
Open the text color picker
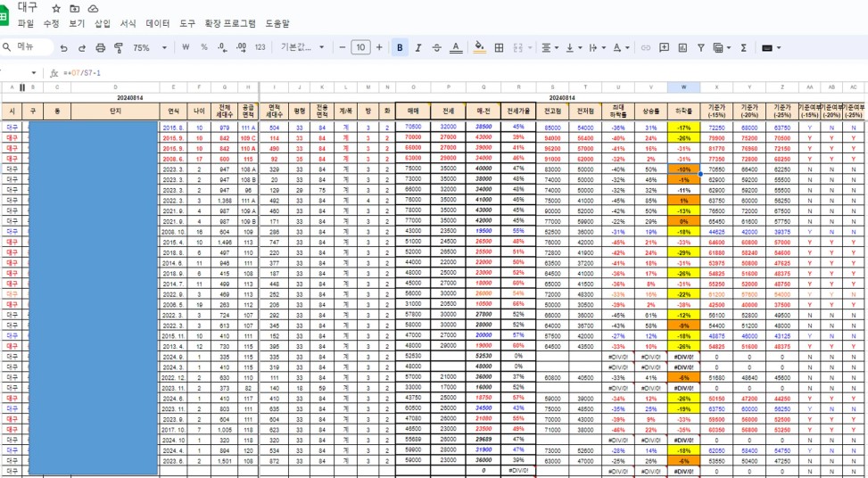coord(456,47)
